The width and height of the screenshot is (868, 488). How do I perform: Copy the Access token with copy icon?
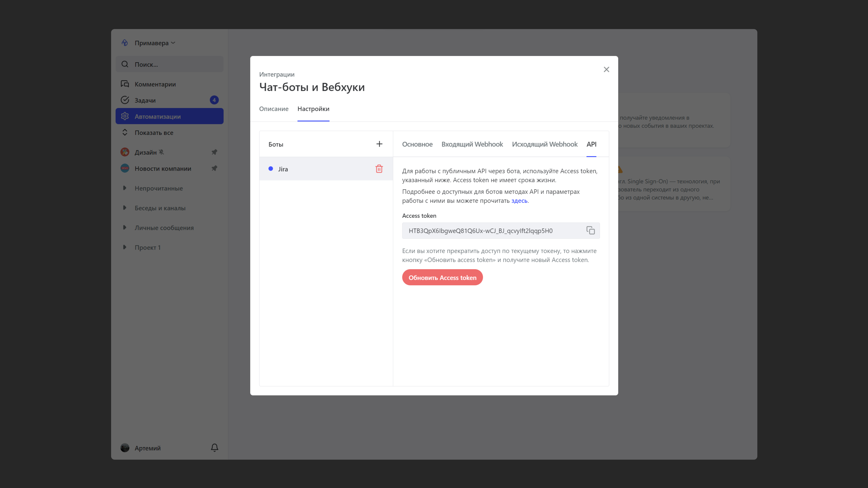pyautogui.click(x=590, y=230)
